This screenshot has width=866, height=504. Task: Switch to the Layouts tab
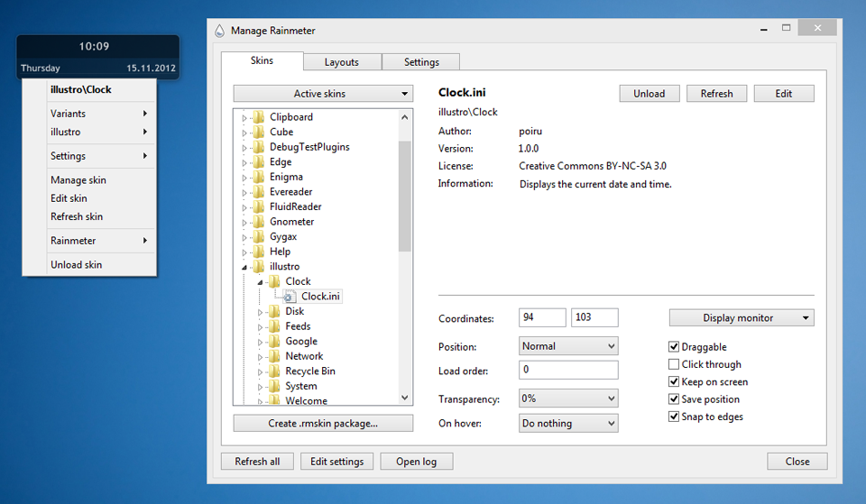click(341, 62)
